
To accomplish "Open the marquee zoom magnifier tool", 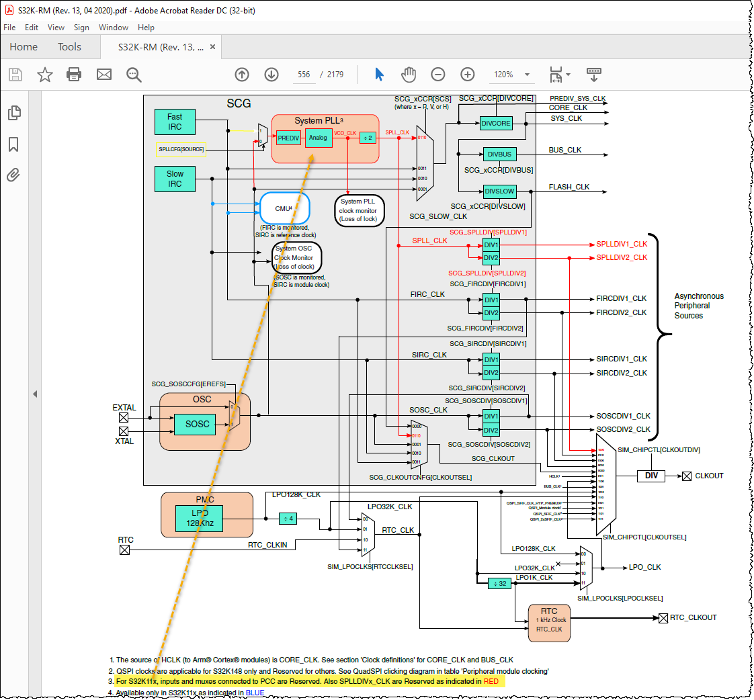I will click(134, 75).
